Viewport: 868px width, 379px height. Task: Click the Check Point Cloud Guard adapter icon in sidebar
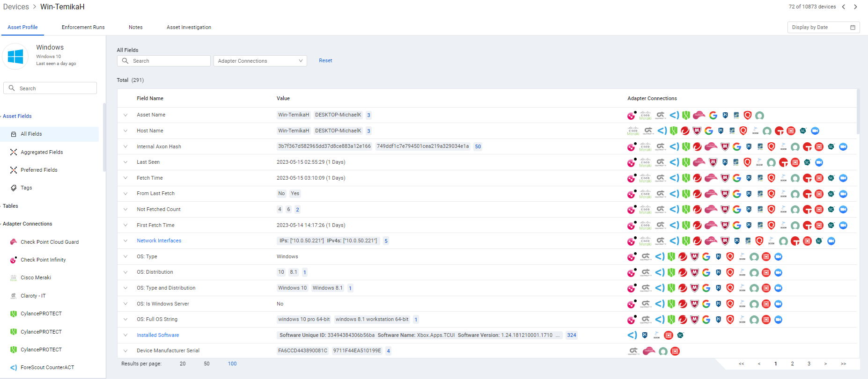pos(14,242)
